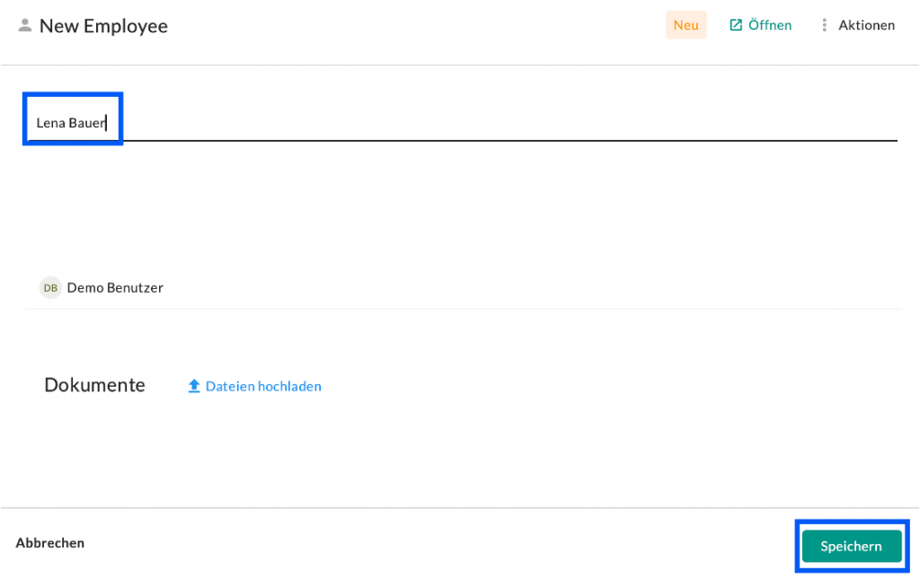The image size is (920, 588).
Task: Click the word Benutzer in user row
Action: [x=135, y=288]
